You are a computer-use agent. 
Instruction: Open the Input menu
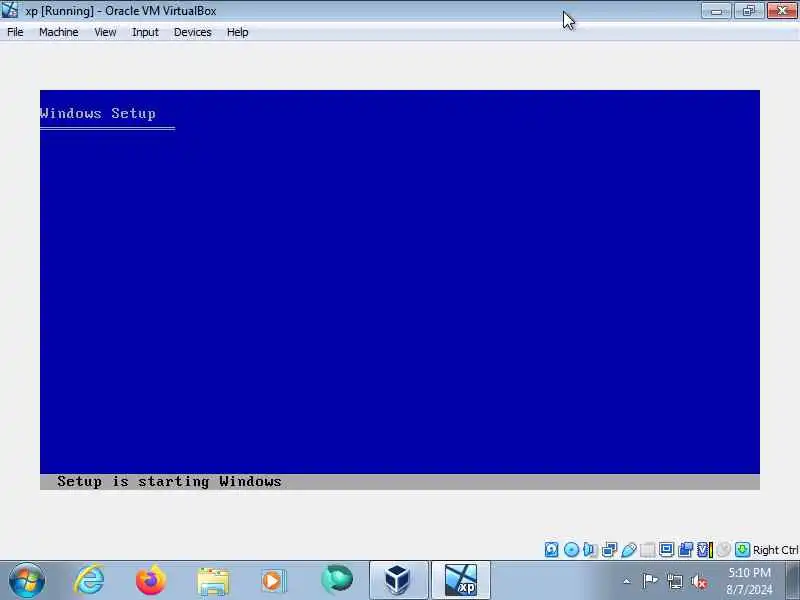pos(145,32)
